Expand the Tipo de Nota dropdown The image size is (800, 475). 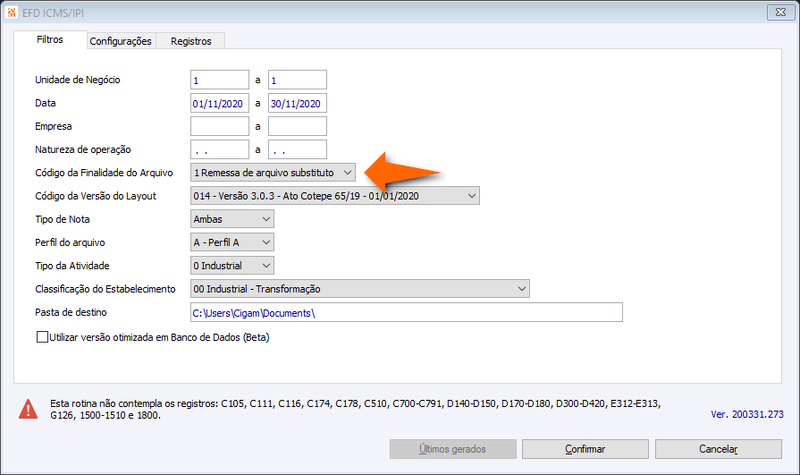[232, 219]
